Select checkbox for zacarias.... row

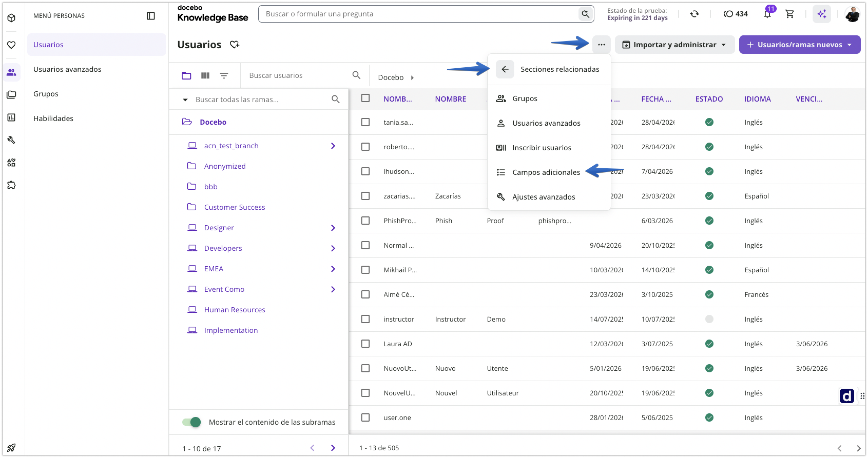coord(365,196)
